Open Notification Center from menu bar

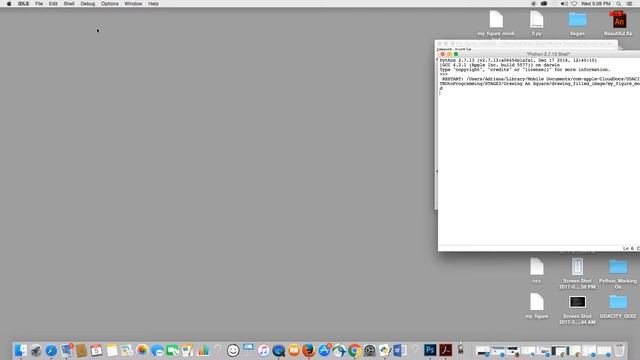(x=629, y=4)
